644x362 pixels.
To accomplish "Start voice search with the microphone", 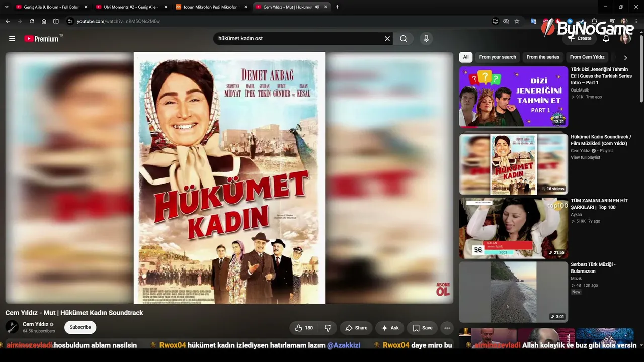I will (426, 39).
